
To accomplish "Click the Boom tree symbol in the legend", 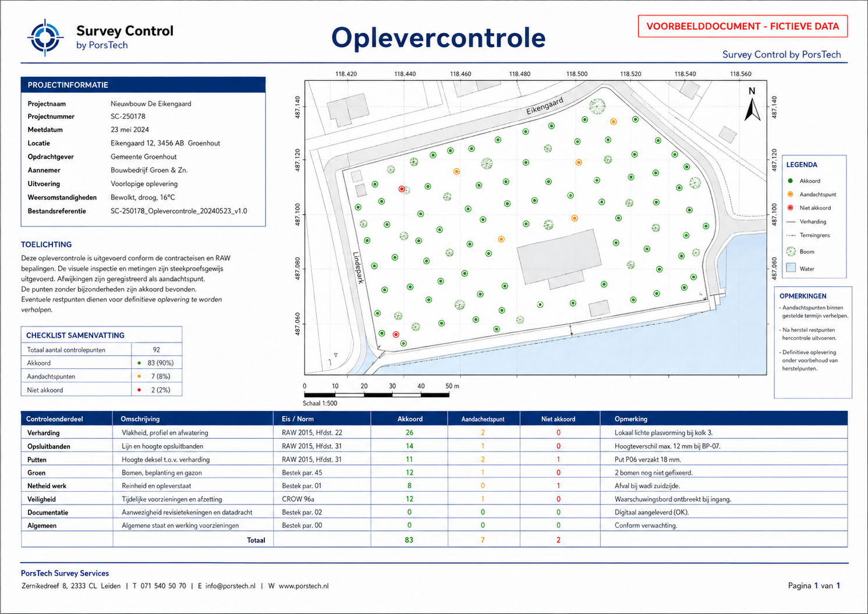I will (x=791, y=251).
